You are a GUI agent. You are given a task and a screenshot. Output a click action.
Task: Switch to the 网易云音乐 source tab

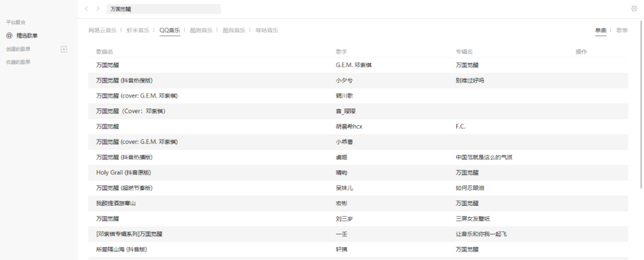102,30
